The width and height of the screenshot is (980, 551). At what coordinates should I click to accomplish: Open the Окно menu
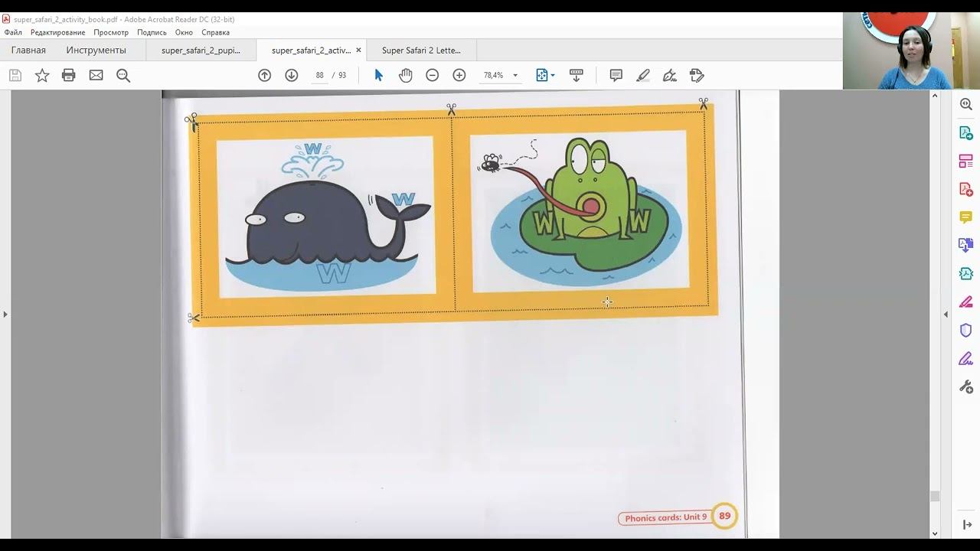click(184, 32)
